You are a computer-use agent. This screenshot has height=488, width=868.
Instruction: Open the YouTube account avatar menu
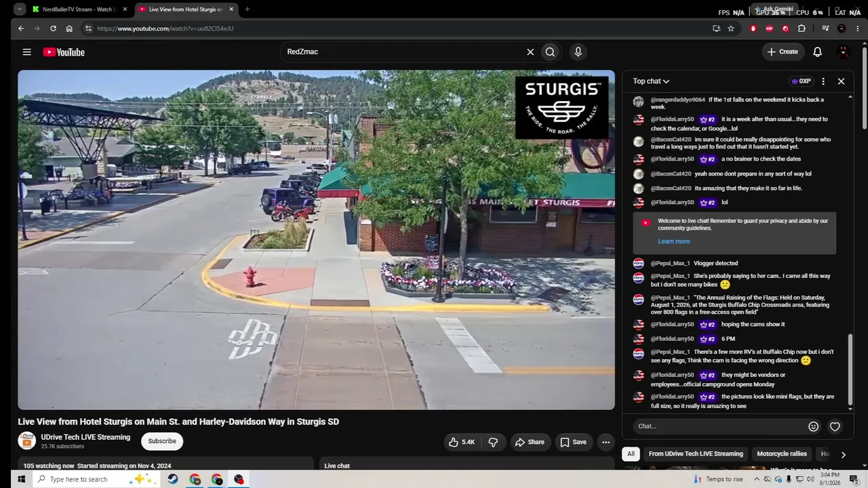(x=844, y=52)
